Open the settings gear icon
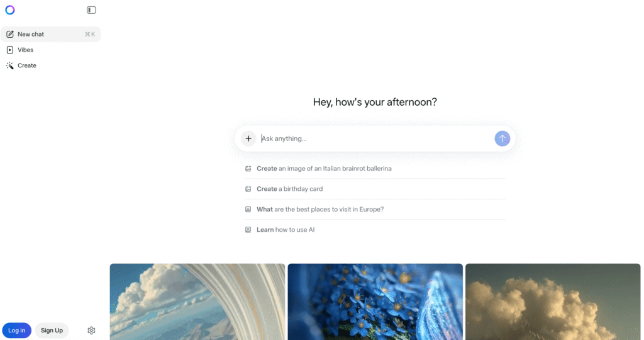 coord(91,331)
